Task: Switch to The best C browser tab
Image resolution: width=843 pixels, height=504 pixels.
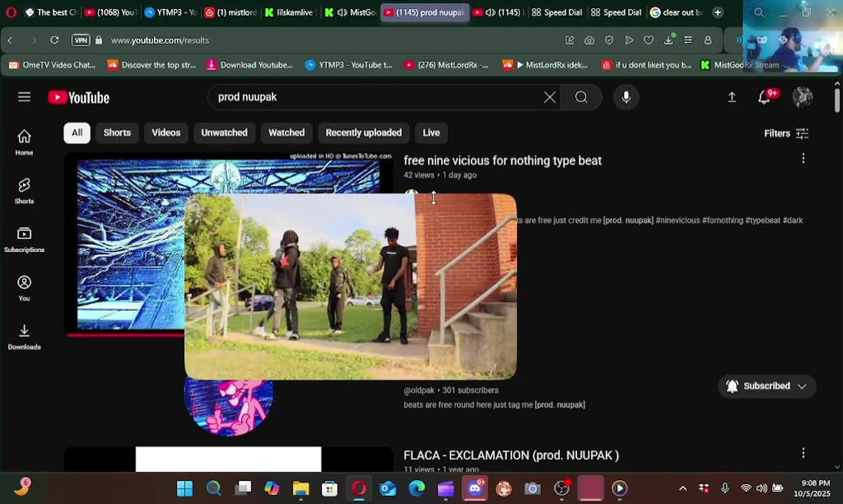Action: coord(50,12)
